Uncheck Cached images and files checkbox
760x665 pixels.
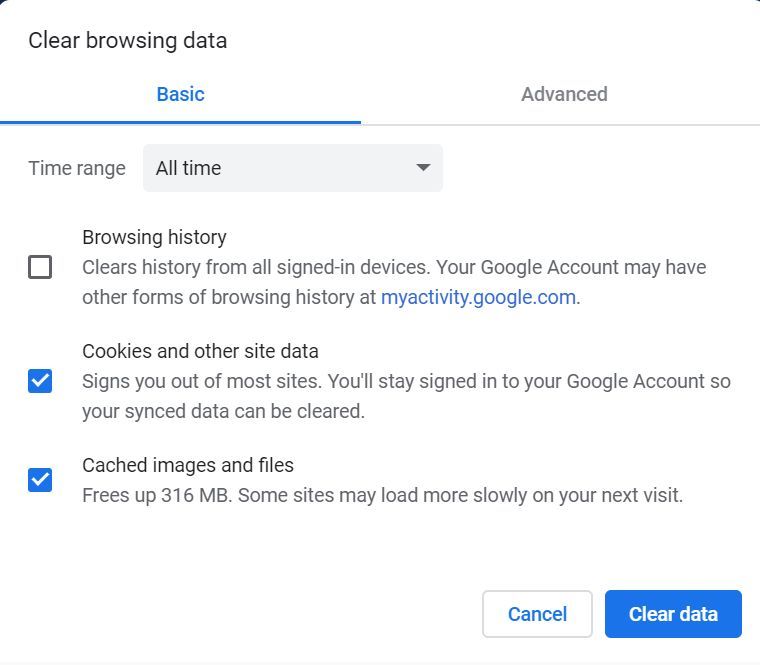coord(40,480)
